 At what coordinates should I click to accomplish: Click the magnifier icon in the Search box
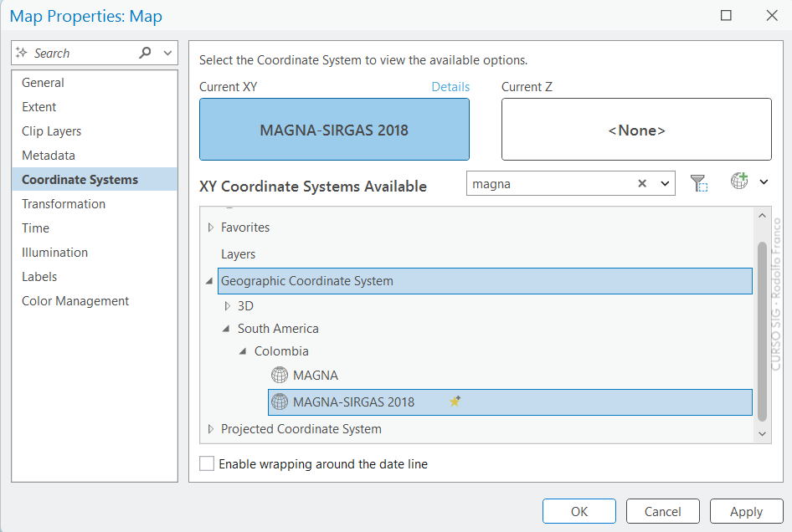146,53
